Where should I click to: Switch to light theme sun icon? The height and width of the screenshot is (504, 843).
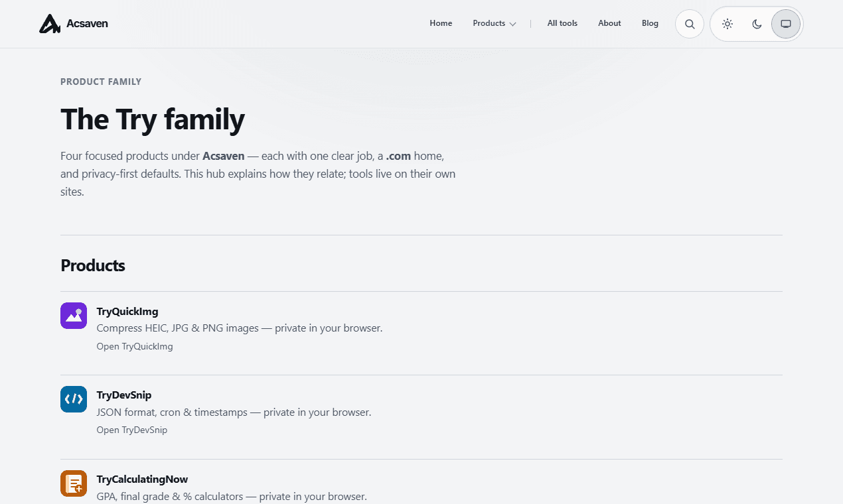[728, 24]
